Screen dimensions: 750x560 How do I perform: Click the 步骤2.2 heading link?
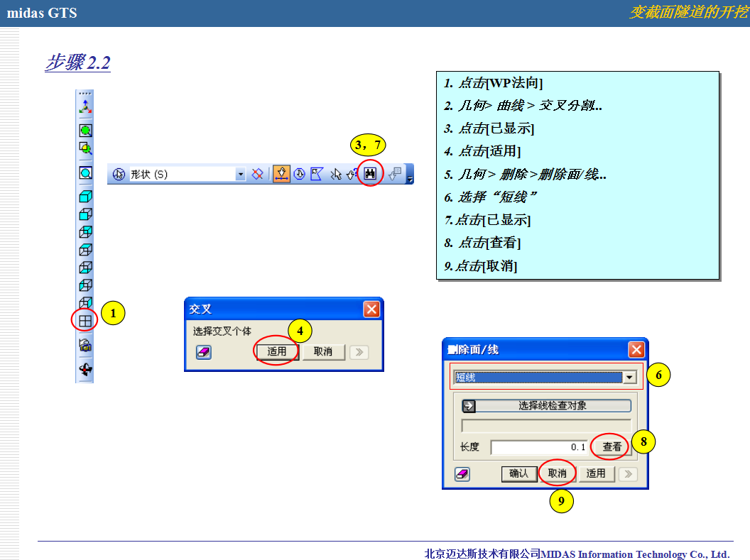tap(78, 62)
